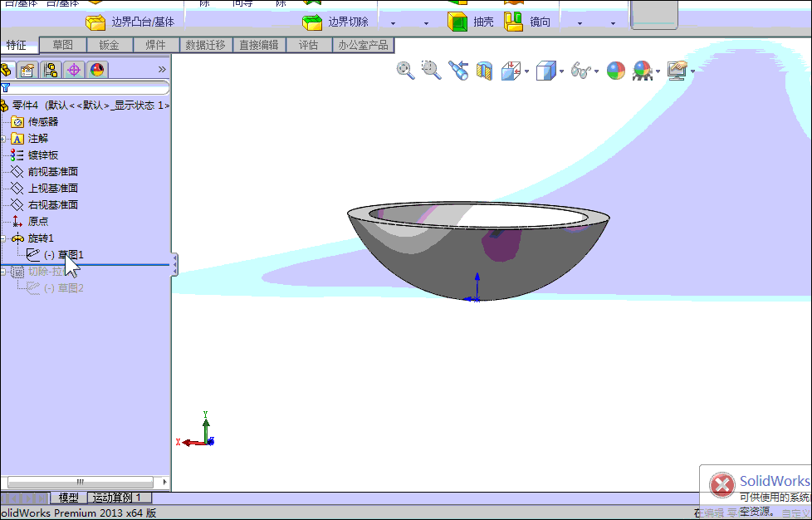Select the 镀锌板 material entry

click(x=34, y=155)
